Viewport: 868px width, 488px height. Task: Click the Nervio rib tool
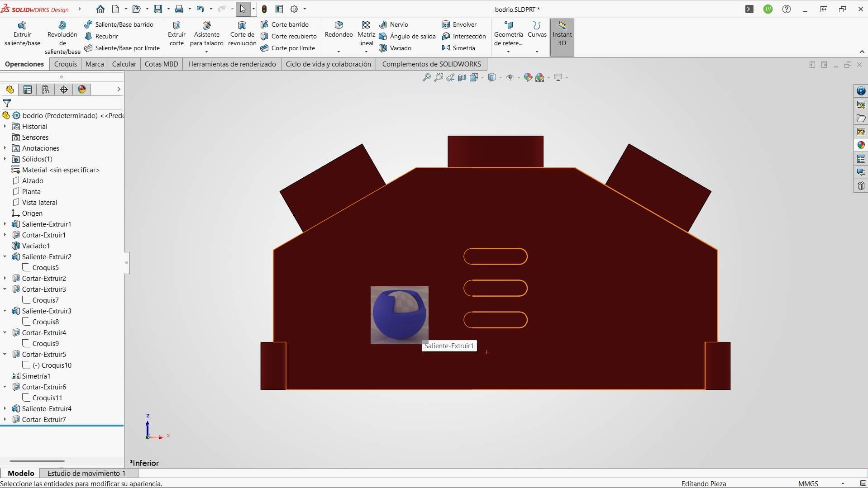pyautogui.click(x=394, y=24)
